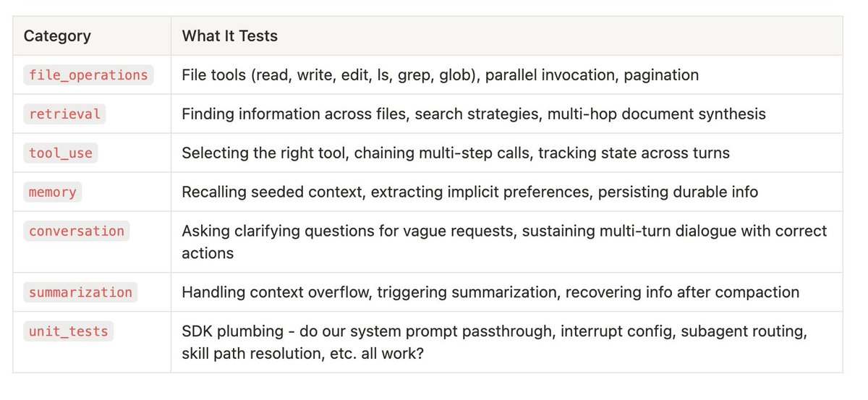This screenshot has height=400, width=868.
Task: Select the unit_tests code tag
Action: 68,331
